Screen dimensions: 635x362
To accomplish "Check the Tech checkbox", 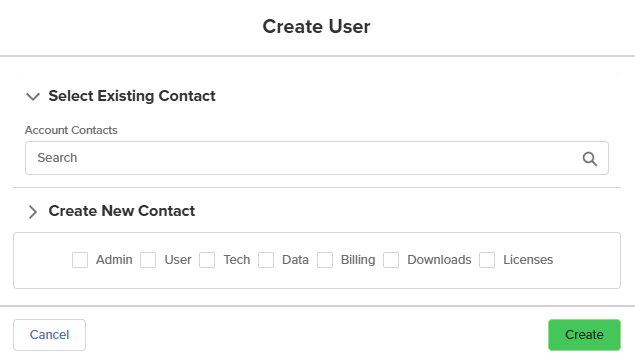I will click(x=207, y=260).
